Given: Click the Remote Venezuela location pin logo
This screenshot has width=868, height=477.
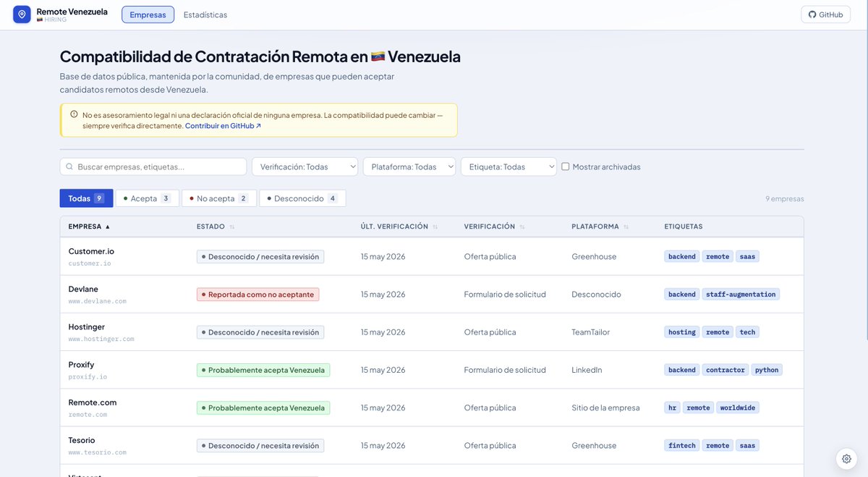Looking at the screenshot, I should pyautogui.click(x=22, y=14).
